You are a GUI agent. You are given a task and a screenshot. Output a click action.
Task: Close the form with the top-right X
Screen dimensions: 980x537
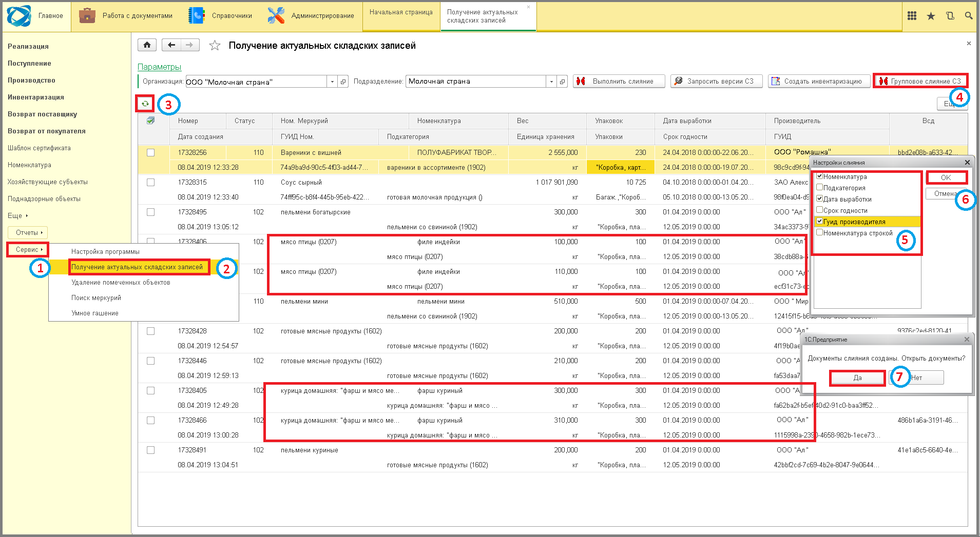click(969, 44)
